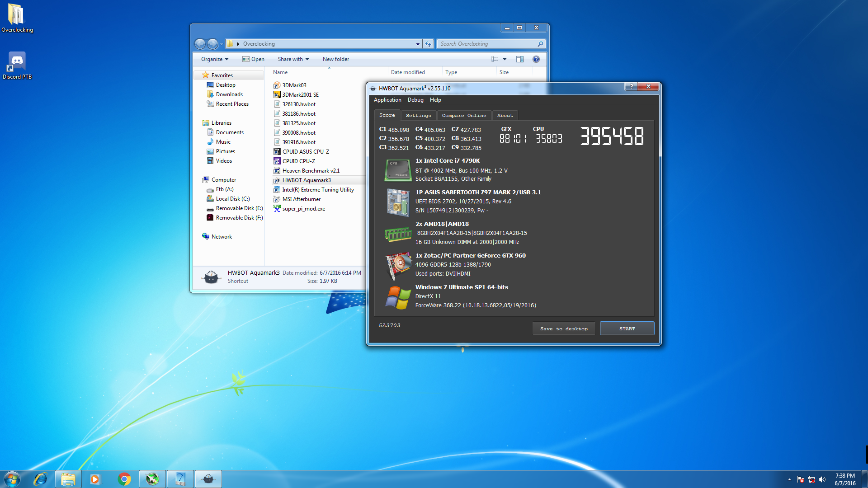This screenshot has height=488, width=868.
Task: Switch to the About tab
Action: pos(505,115)
